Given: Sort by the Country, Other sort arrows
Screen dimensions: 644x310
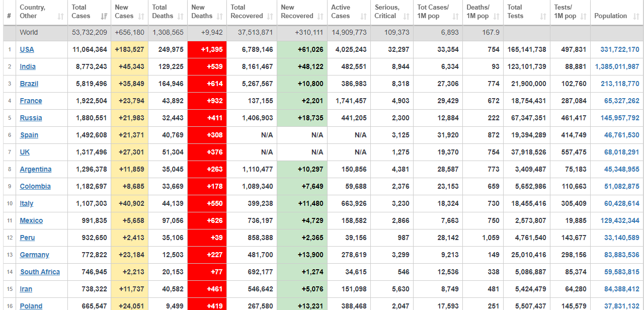Looking at the screenshot, I should (x=61, y=16).
